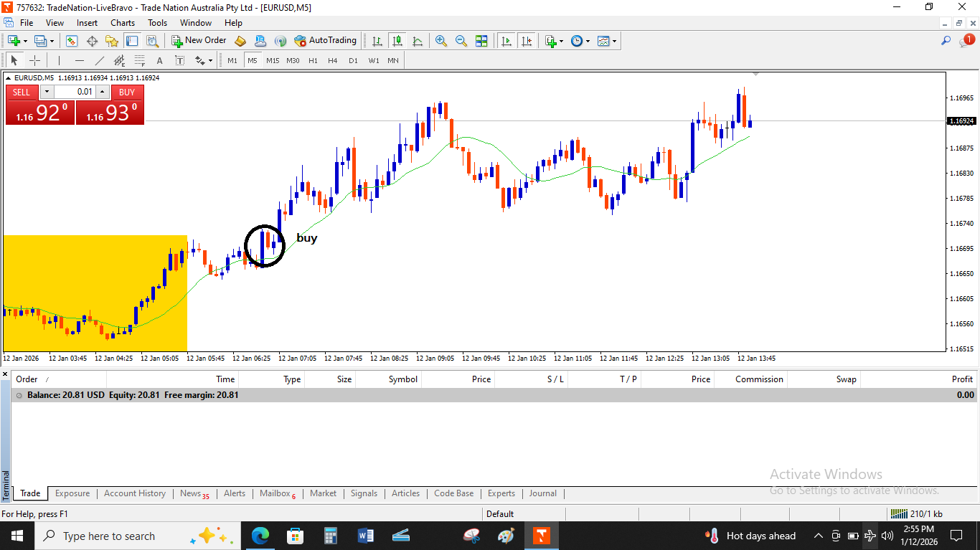Click the Zoom Out magnifier icon
The height and width of the screenshot is (550, 980).
click(461, 41)
